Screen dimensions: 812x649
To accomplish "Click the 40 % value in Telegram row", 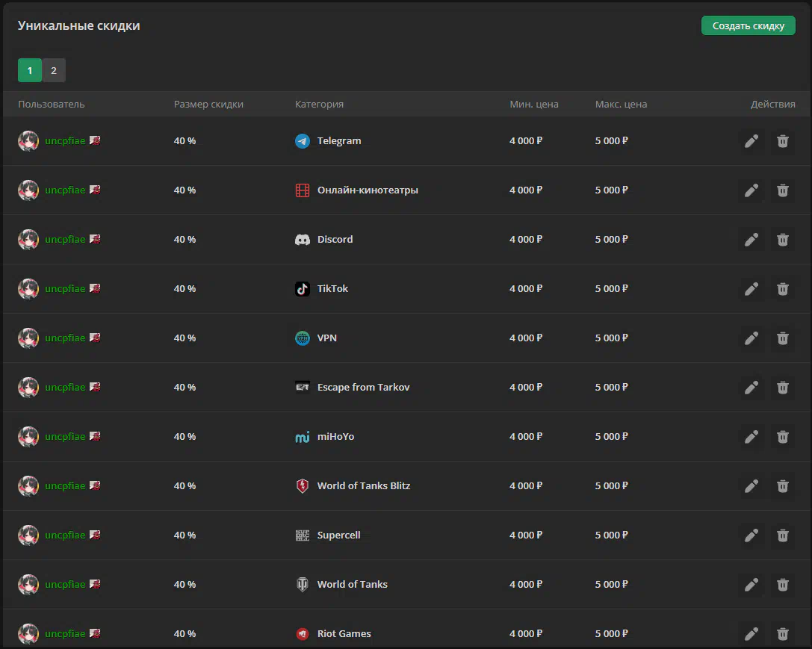I will tap(185, 140).
